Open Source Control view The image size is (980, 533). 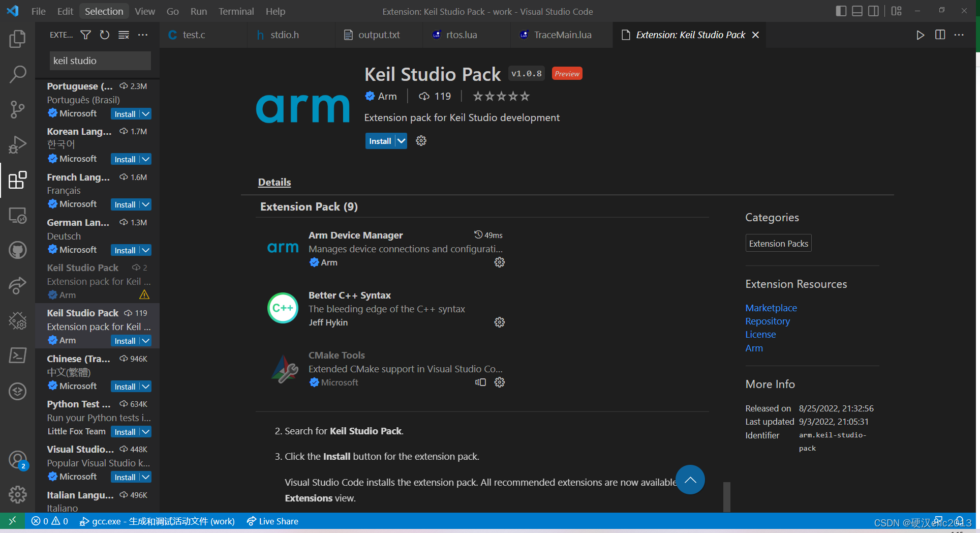(17, 109)
